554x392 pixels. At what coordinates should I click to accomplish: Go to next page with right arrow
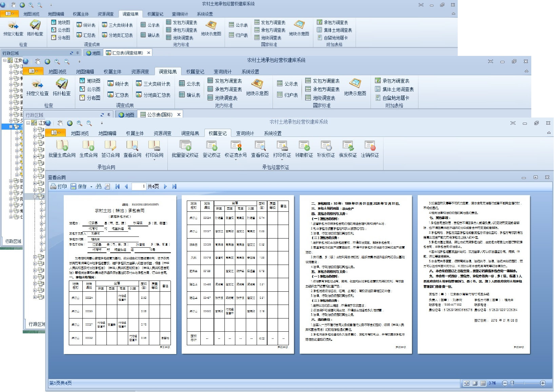tap(165, 186)
